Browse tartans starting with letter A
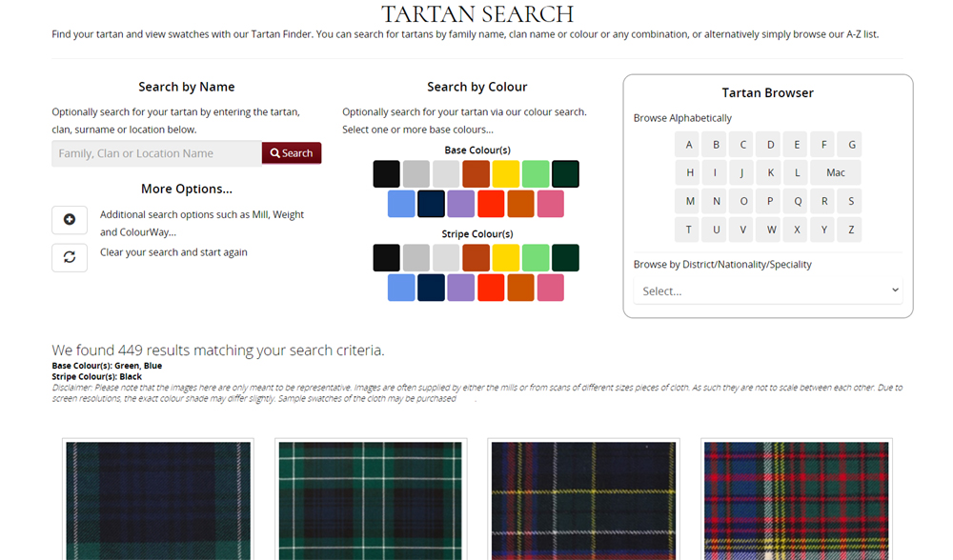Viewport: 953px width, 560px height. [689, 145]
